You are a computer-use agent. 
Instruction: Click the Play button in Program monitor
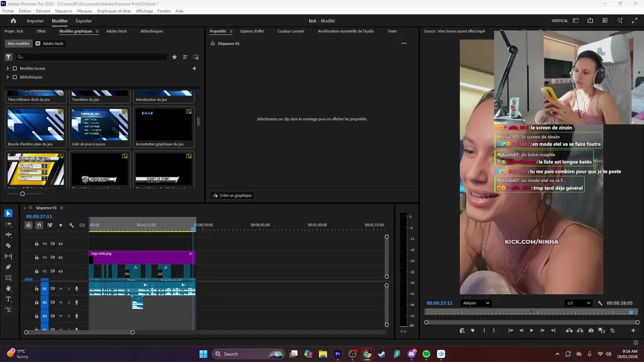pyautogui.click(x=531, y=330)
